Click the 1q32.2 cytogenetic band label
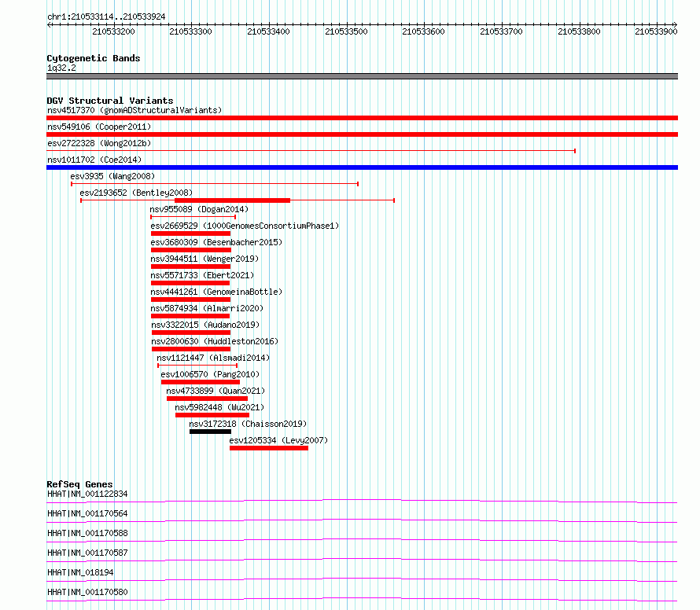700x610 pixels. tap(61, 68)
